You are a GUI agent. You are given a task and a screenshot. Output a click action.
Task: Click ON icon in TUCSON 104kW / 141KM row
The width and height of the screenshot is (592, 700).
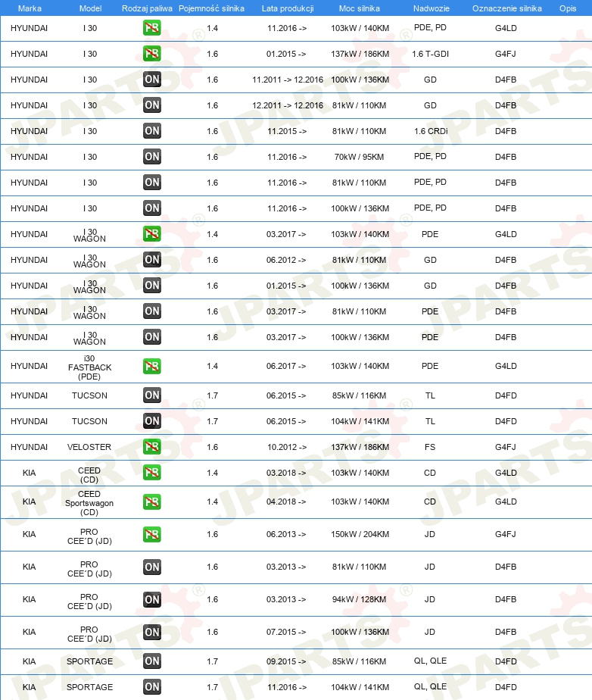(x=151, y=421)
